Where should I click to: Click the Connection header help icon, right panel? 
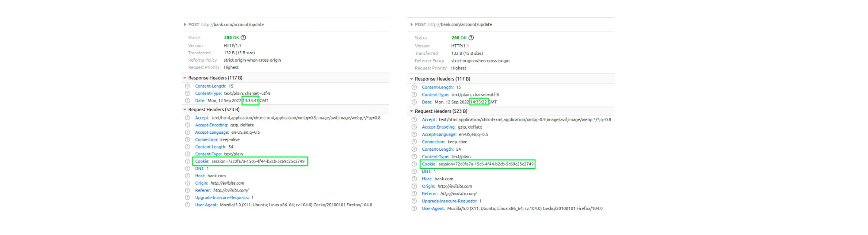[x=414, y=142]
